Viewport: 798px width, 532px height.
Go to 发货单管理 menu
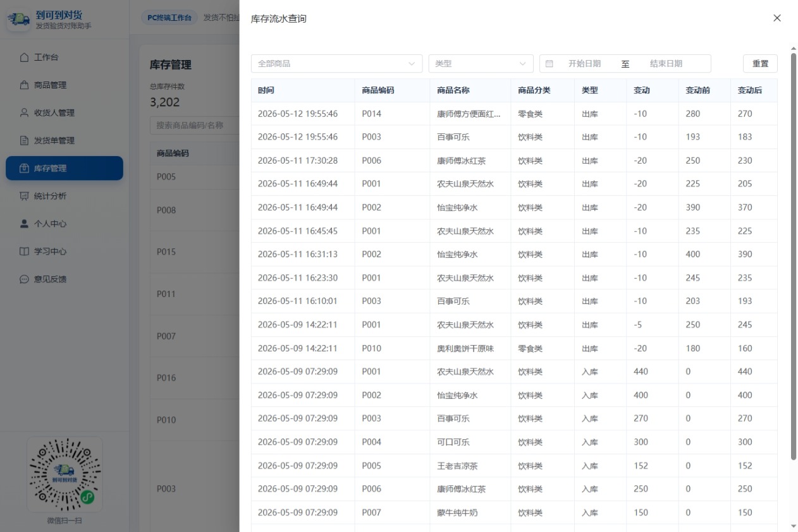pos(64,141)
